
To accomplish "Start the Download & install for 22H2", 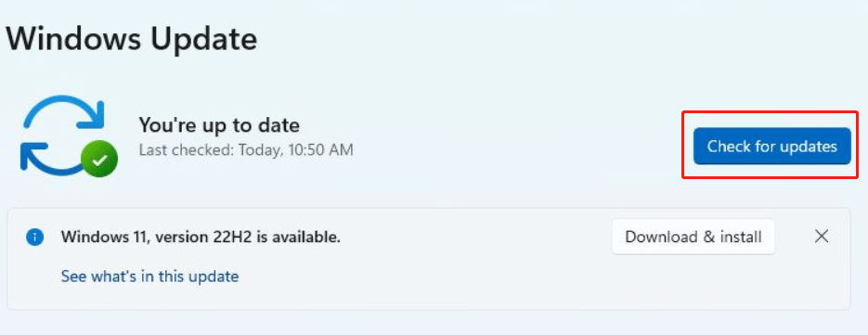I will coord(693,237).
